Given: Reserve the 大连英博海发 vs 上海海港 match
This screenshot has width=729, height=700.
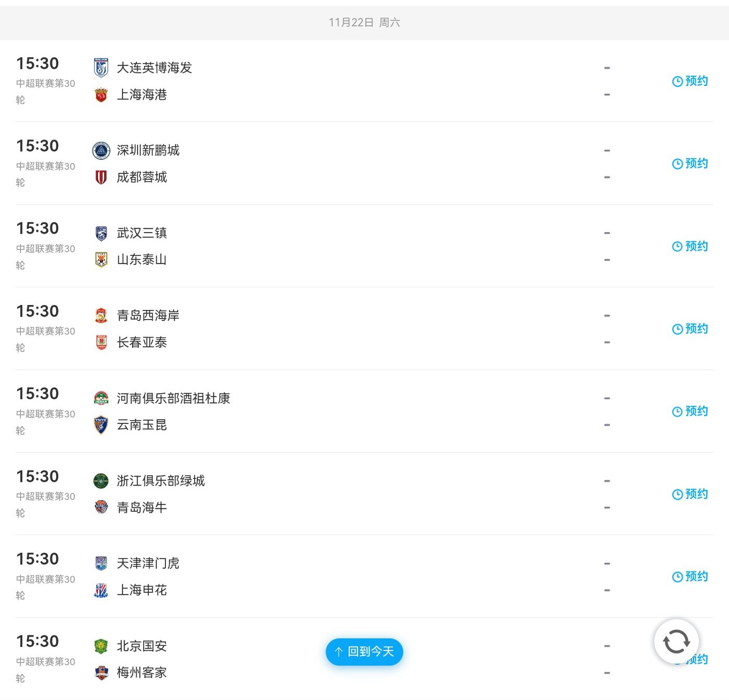Looking at the screenshot, I should pos(690,81).
